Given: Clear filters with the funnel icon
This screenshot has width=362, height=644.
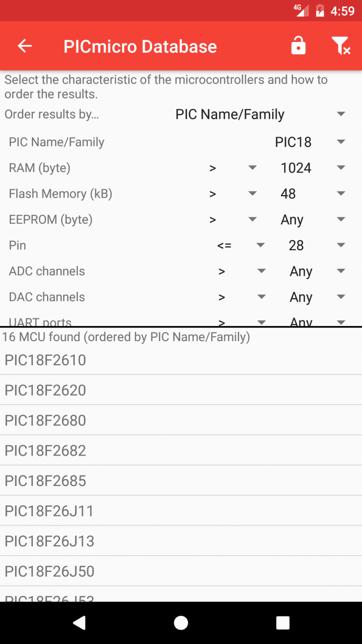Looking at the screenshot, I should coord(341,46).
